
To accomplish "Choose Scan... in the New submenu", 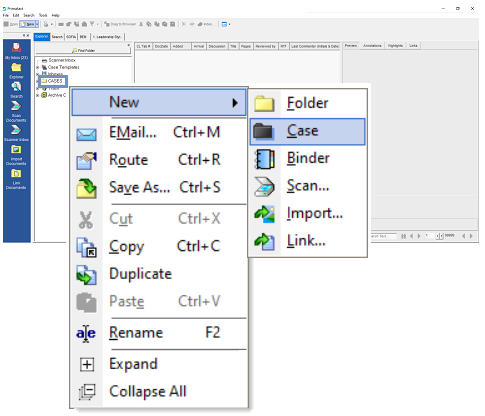I will tap(307, 186).
